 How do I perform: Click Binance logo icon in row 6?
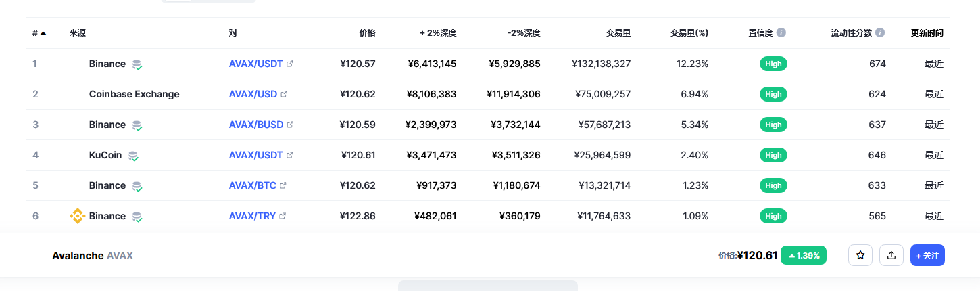[78, 216]
